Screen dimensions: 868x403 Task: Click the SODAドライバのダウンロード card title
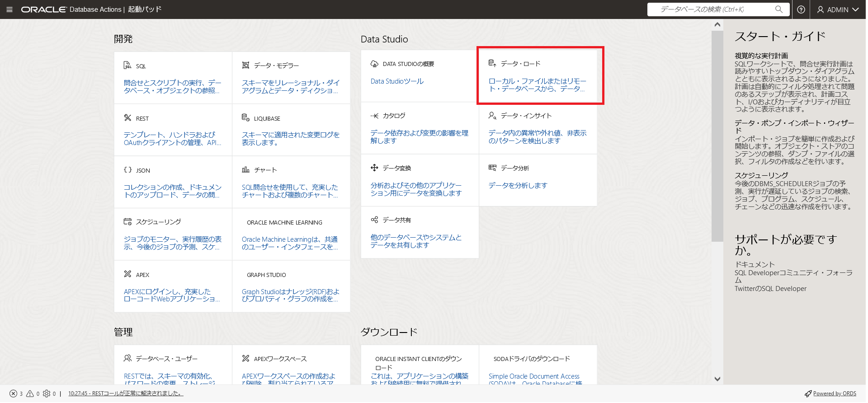click(x=532, y=359)
